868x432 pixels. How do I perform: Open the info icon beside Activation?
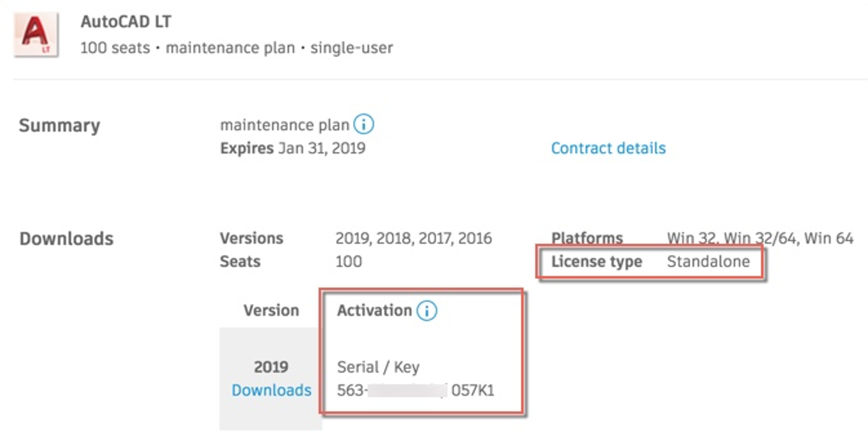tap(427, 310)
